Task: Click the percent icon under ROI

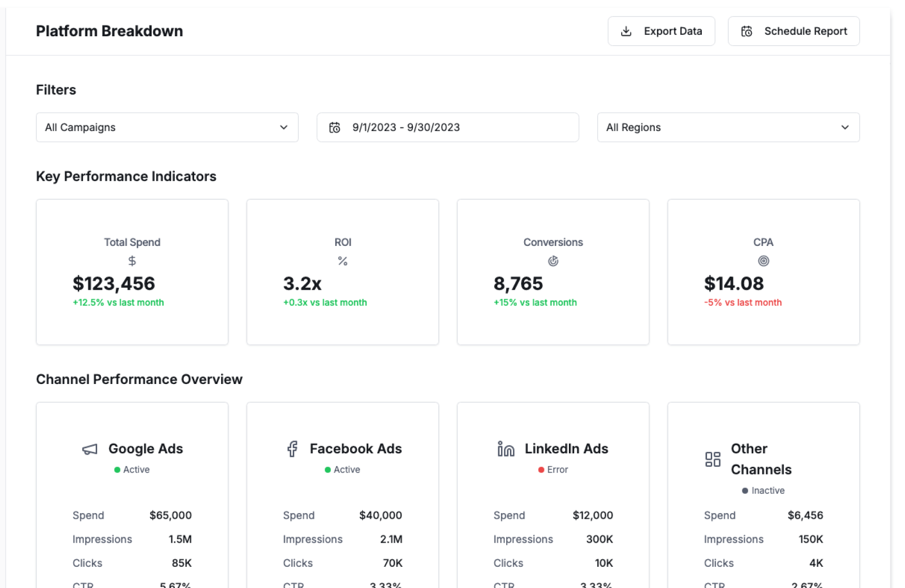Action: (343, 261)
